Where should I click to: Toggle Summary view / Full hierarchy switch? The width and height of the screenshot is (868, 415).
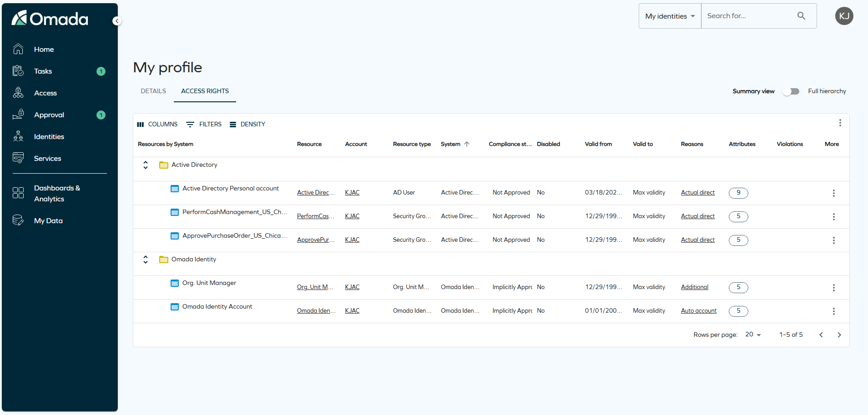791,91
